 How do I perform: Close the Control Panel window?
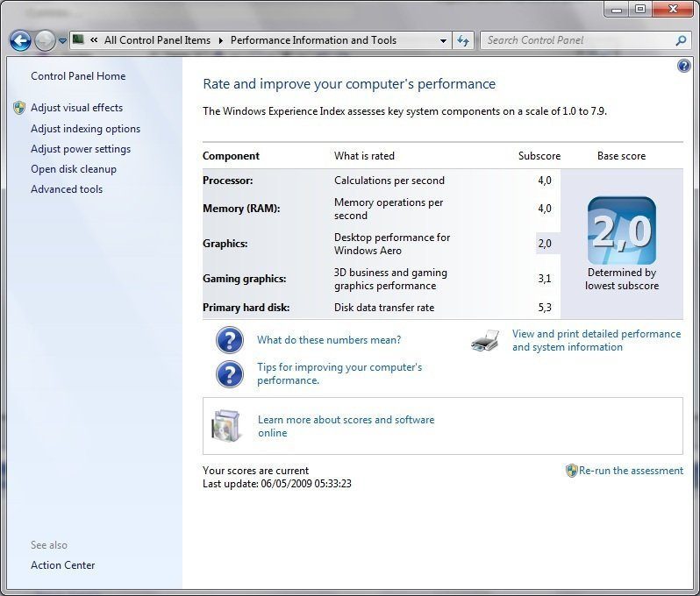pyautogui.click(x=673, y=10)
